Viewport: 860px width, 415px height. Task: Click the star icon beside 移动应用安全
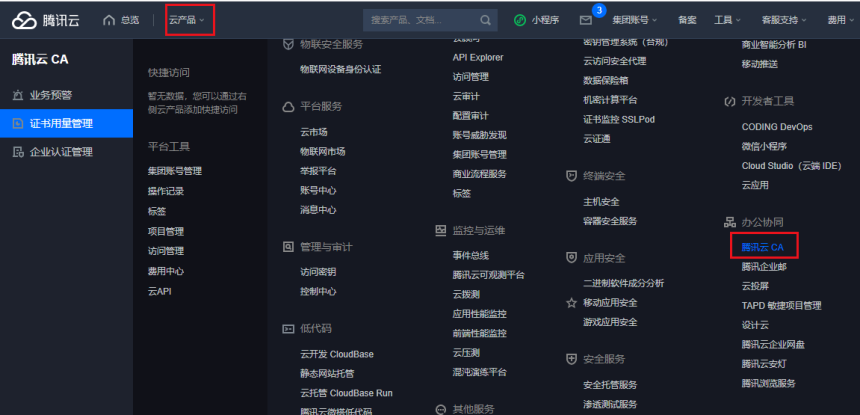click(x=571, y=303)
